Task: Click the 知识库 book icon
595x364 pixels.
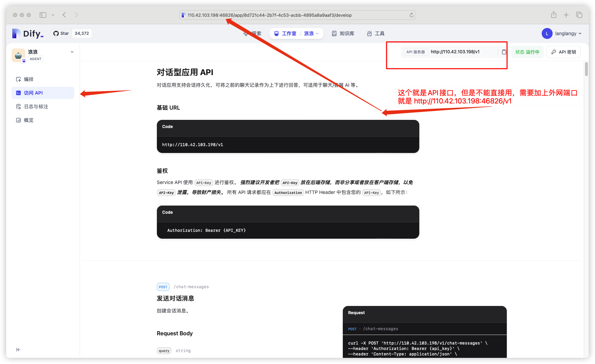Action: coord(334,33)
